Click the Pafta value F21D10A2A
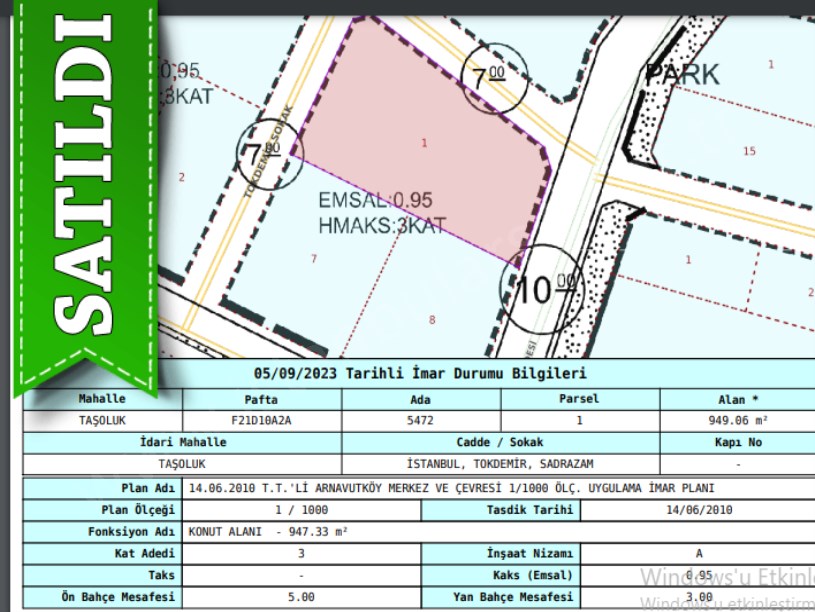Viewport: 815px width, 612px height. 262,420
